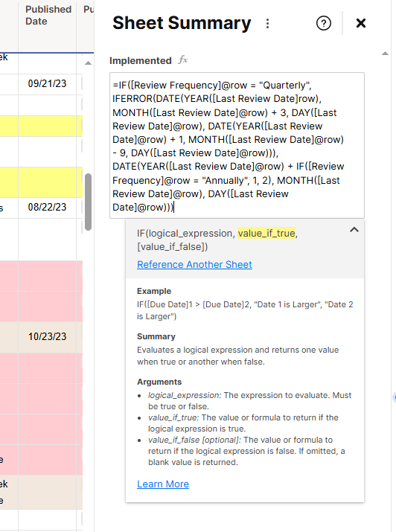Collapse the IF function help with chevron

[354, 230]
